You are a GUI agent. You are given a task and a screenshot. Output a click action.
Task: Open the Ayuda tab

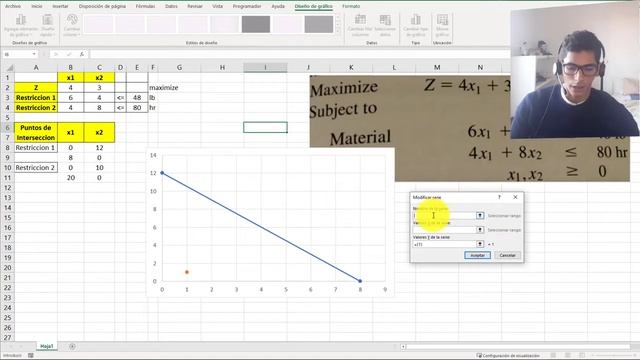pyautogui.click(x=278, y=6)
